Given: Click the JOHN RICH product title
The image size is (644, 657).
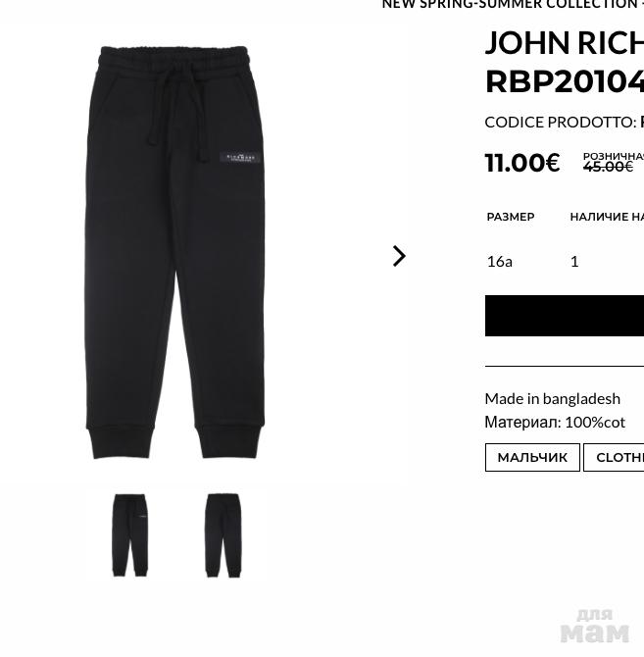Looking at the screenshot, I should [x=564, y=43].
